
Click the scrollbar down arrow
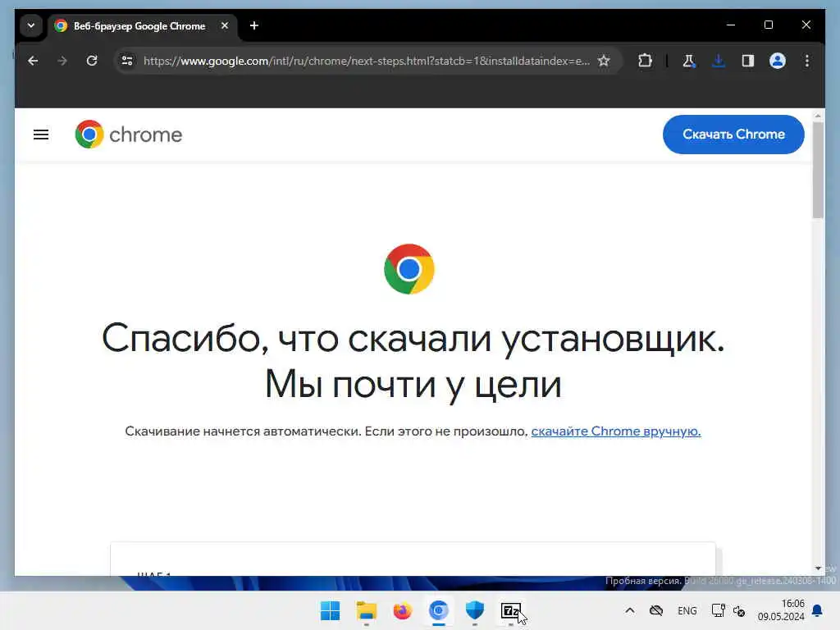click(818, 568)
